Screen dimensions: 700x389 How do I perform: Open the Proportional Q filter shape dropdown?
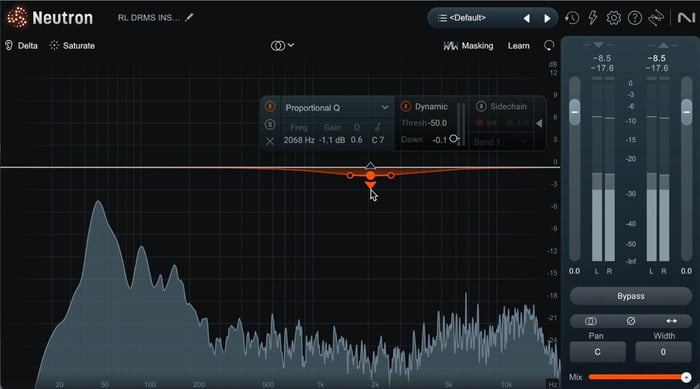337,108
